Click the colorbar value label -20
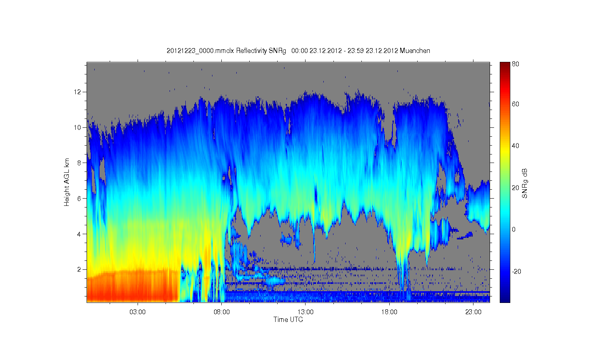Viewport: 607px width, 364px height. click(x=516, y=271)
